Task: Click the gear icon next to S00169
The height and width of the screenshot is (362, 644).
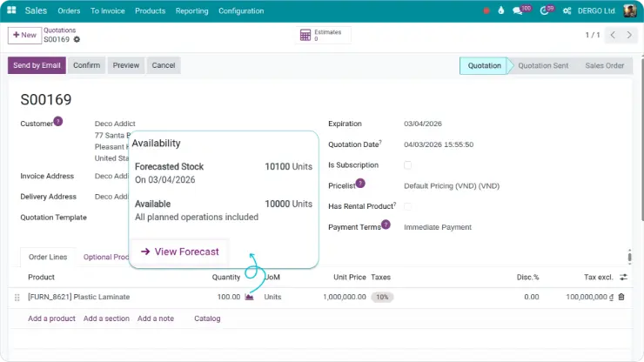Action: (77, 39)
